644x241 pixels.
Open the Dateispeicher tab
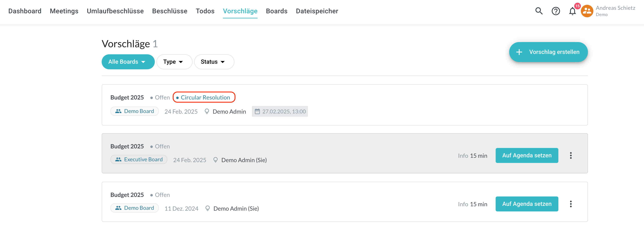(317, 11)
